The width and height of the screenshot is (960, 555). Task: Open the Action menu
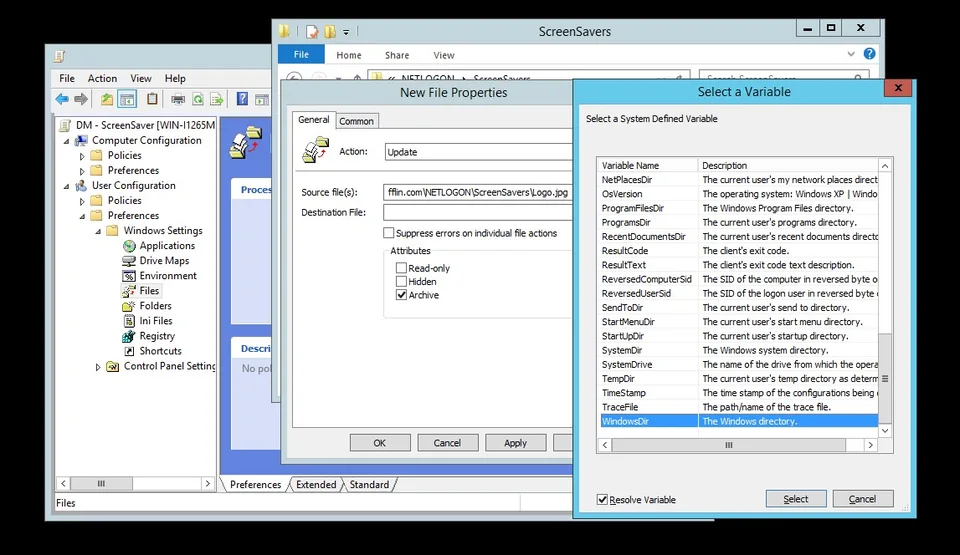tap(102, 78)
